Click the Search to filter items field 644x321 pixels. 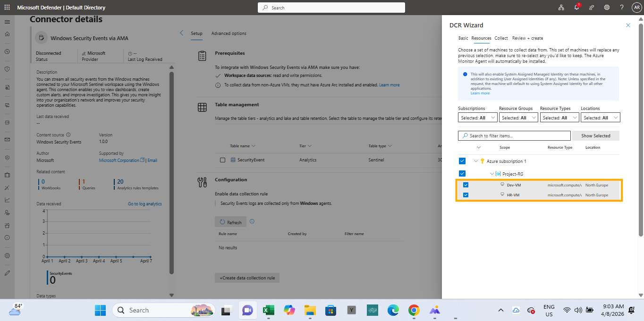[x=514, y=135]
